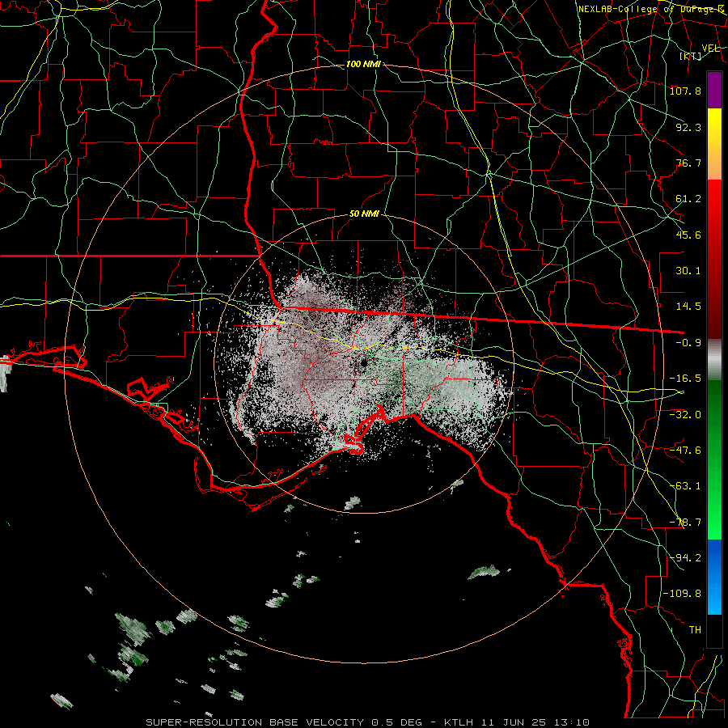
Task: Click the KTLH radar site dot at center
Action: coord(364,362)
